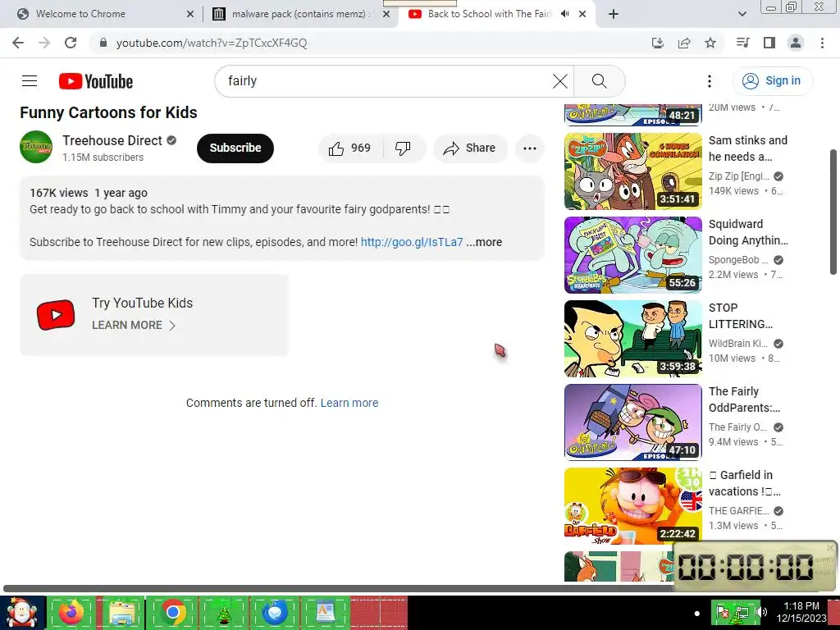Click the magnifier search button

[x=600, y=81]
